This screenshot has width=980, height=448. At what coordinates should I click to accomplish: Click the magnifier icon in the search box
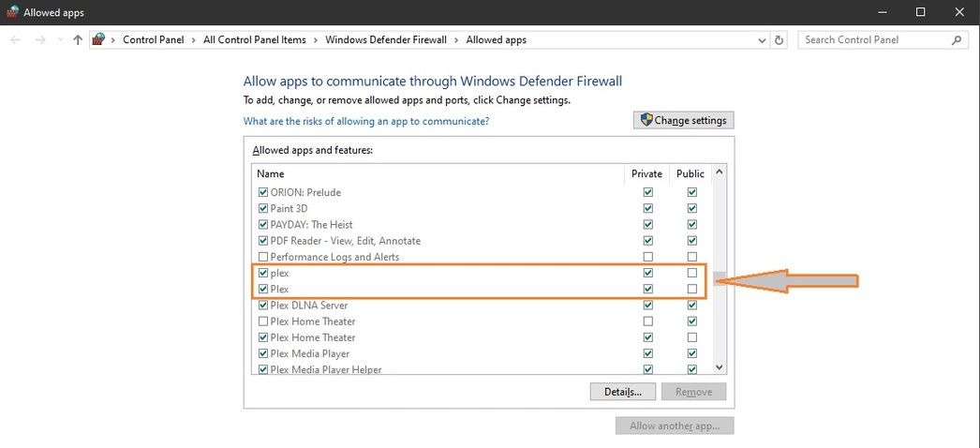pyautogui.click(x=957, y=40)
